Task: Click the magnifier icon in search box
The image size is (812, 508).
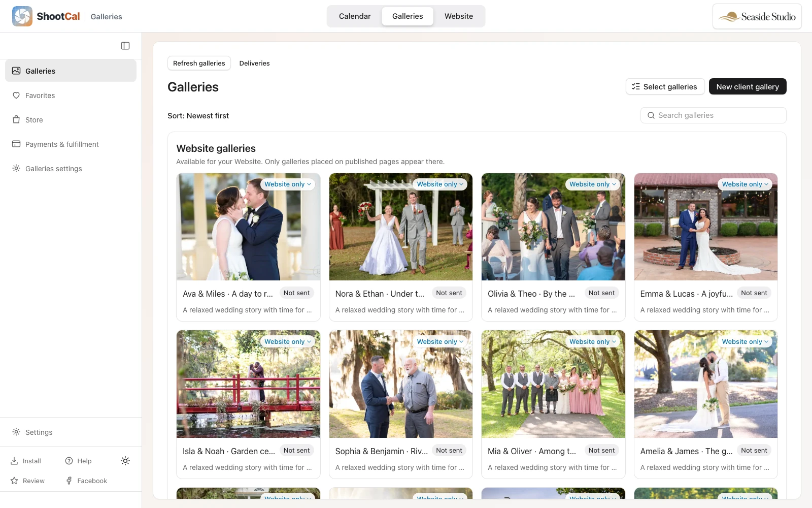Action: [651, 115]
